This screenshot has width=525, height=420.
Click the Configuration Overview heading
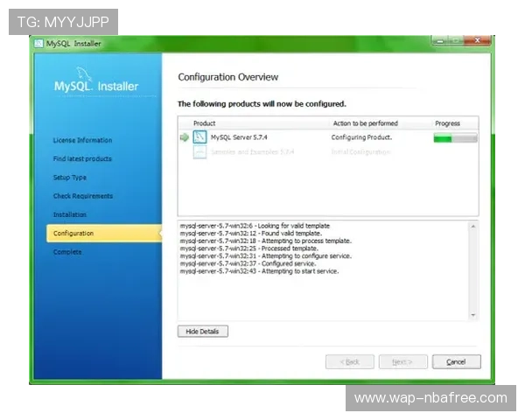pyautogui.click(x=228, y=77)
